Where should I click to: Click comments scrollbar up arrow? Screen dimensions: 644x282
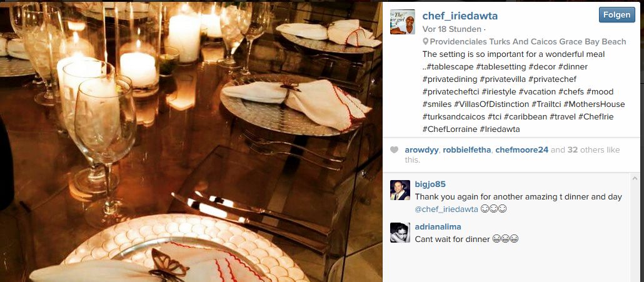[x=635, y=178]
